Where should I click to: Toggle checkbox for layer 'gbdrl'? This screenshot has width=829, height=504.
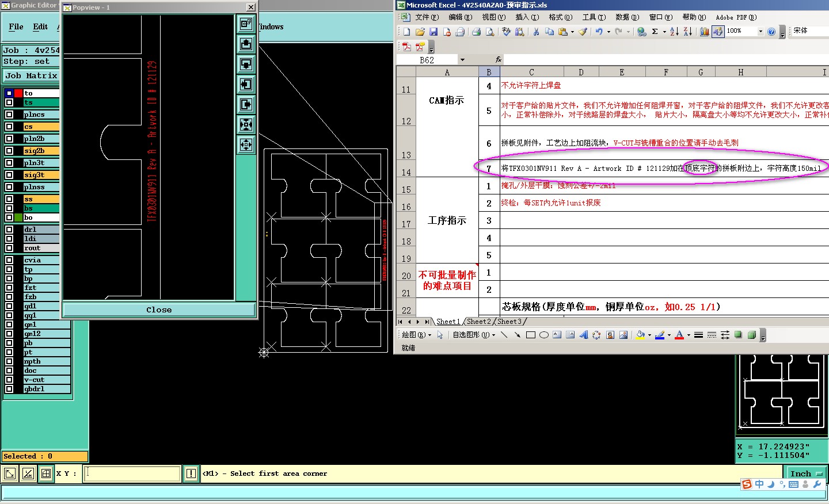(x=9, y=389)
